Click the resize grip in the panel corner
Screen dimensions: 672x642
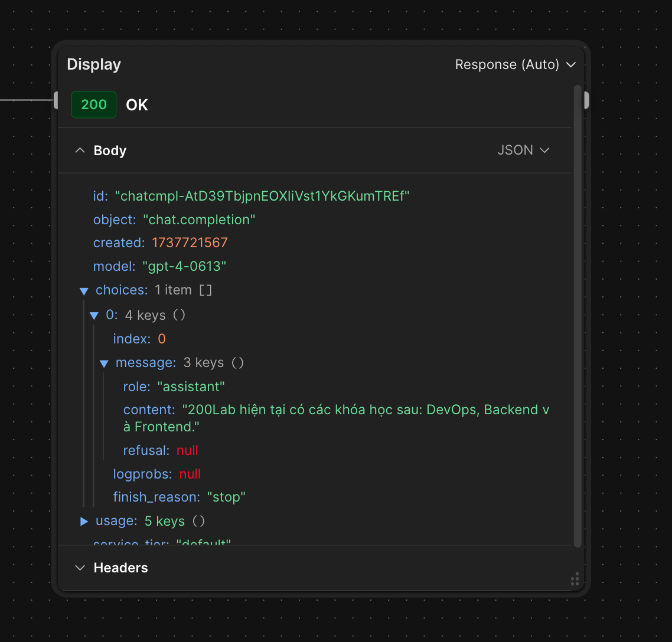(x=575, y=579)
